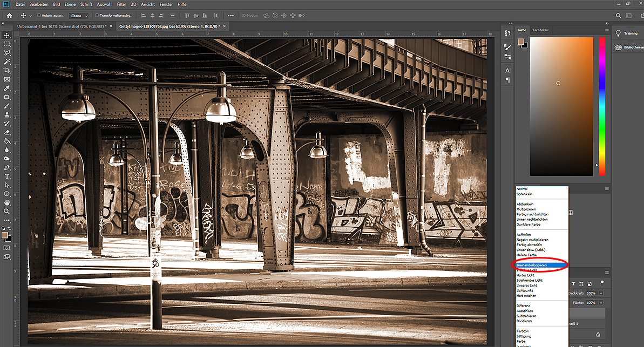Select the Crop tool
Screen dimensions: 644x347
point(7,70)
